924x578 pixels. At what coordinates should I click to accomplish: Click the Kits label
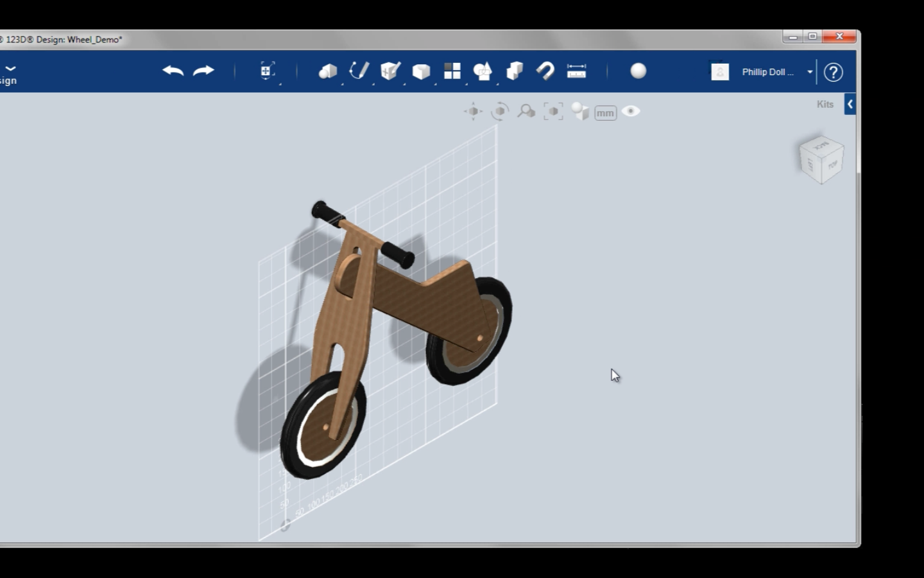tap(825, 104)
